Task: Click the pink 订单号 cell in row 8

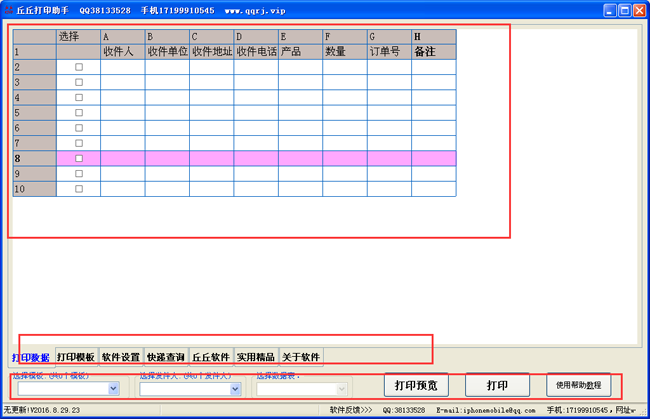Action: (x=389, y=158)
